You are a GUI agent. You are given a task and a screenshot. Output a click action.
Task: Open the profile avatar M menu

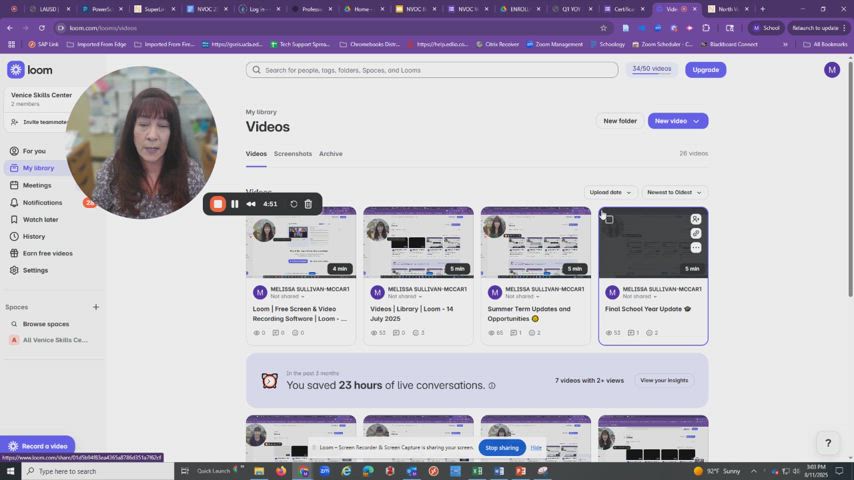tap(832, 70)
